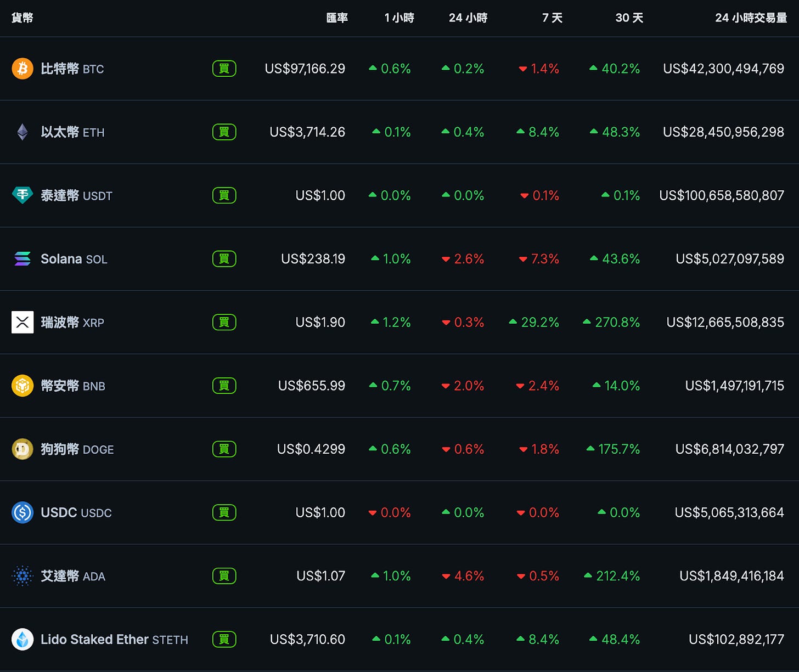Select the ADA price US$1.07

[321, 576]
